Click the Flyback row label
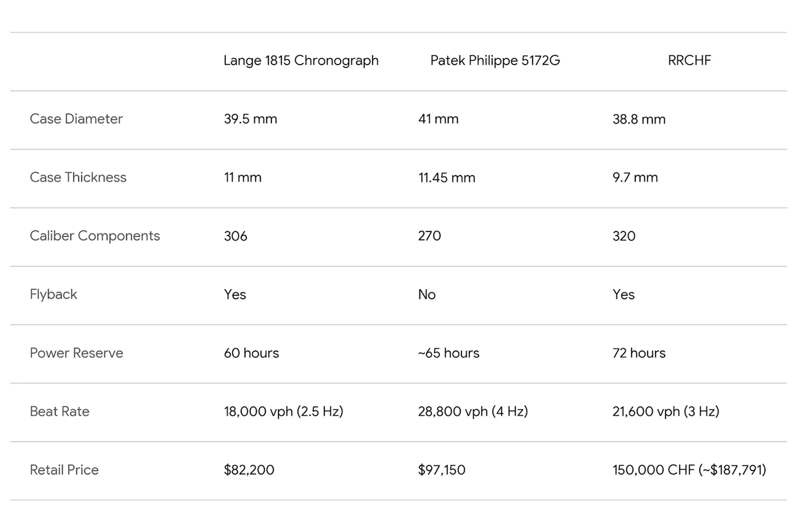 coord(53,294)
